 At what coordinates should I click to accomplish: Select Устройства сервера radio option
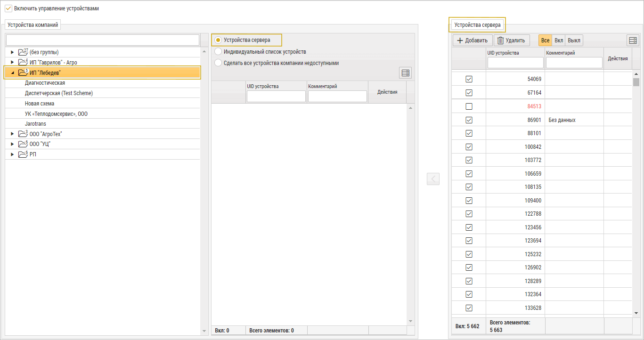pyautogui.click(x=218, y=40)
